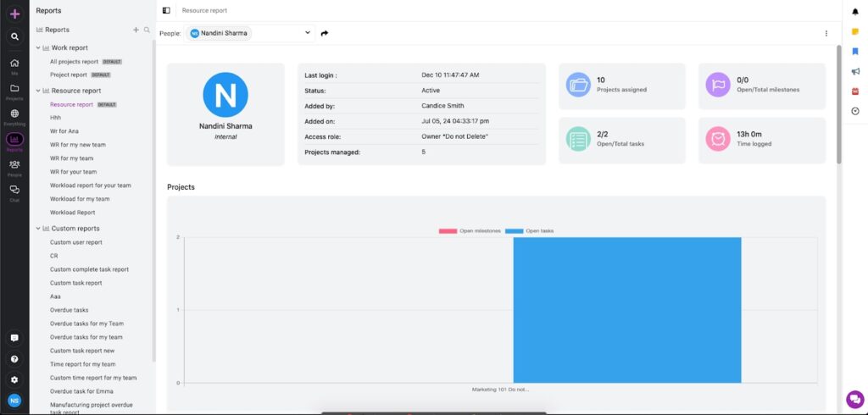Viewport: 868px width, 415px height.
Task: Open the feedback message icon
Action: (x=14, y=338)
